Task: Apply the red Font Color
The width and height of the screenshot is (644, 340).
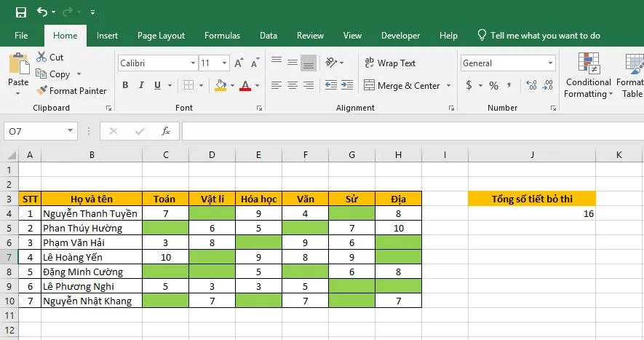Action: point(245,85)
